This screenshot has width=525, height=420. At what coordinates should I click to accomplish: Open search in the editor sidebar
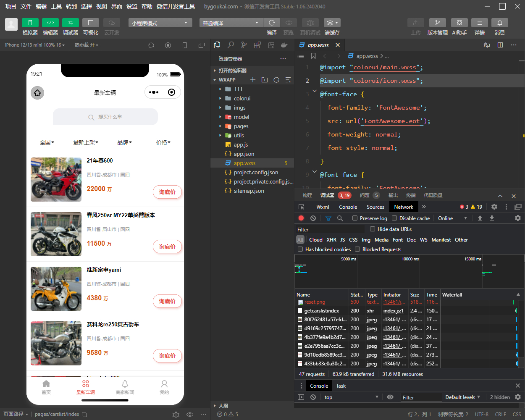click(x=231, y=45)
